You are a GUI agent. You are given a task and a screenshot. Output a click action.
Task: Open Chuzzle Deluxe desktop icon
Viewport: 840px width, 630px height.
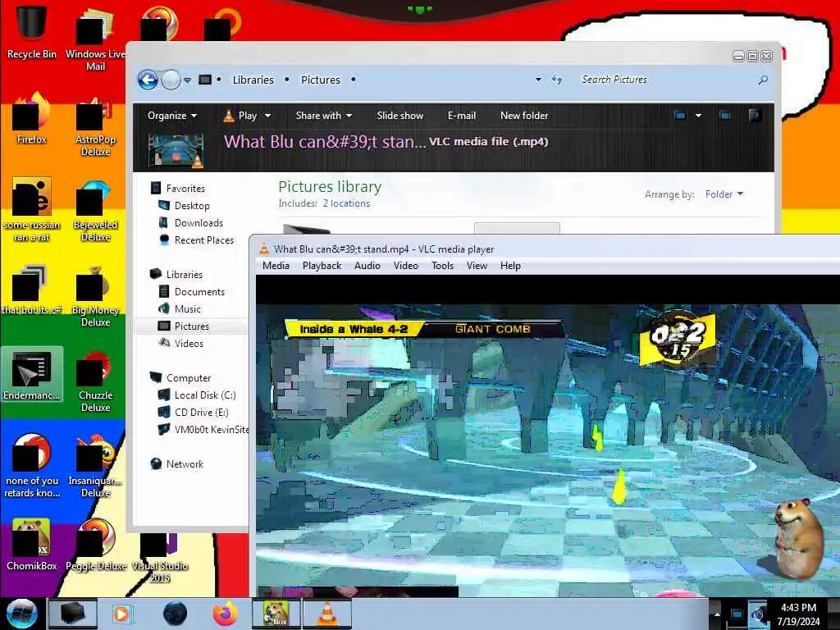(95, 381)
